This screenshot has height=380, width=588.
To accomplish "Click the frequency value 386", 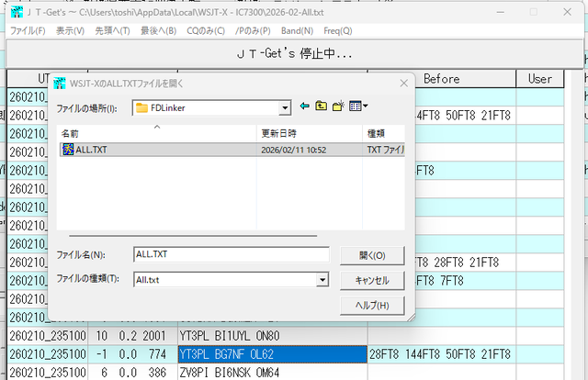I will pyautogui.click(x=157, y=373).
